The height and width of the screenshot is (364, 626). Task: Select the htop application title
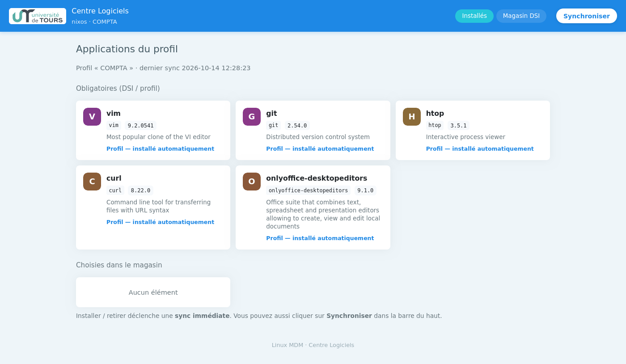tap(435, 114)
